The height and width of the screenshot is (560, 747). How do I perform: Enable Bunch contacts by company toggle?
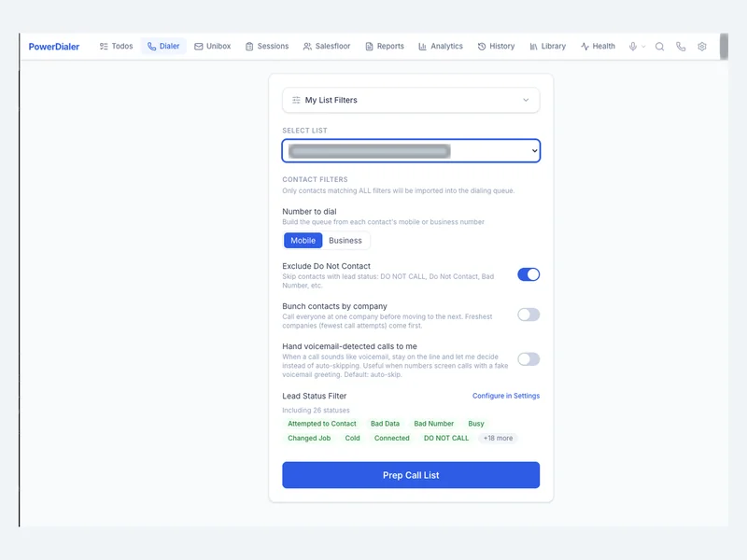click(529, 315)
